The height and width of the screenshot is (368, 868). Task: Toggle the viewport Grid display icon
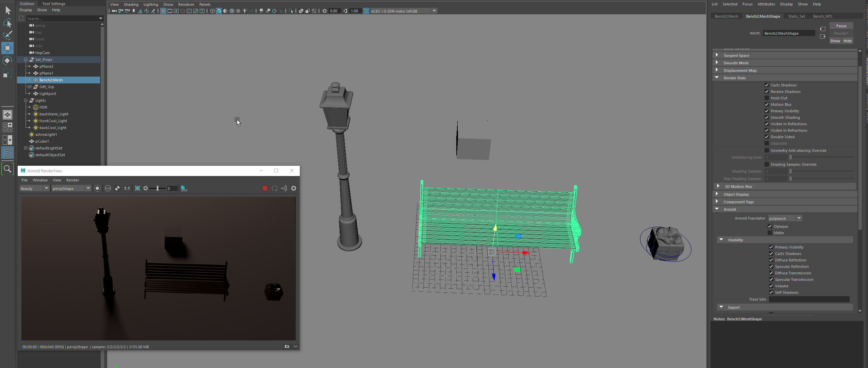point(163,11)
